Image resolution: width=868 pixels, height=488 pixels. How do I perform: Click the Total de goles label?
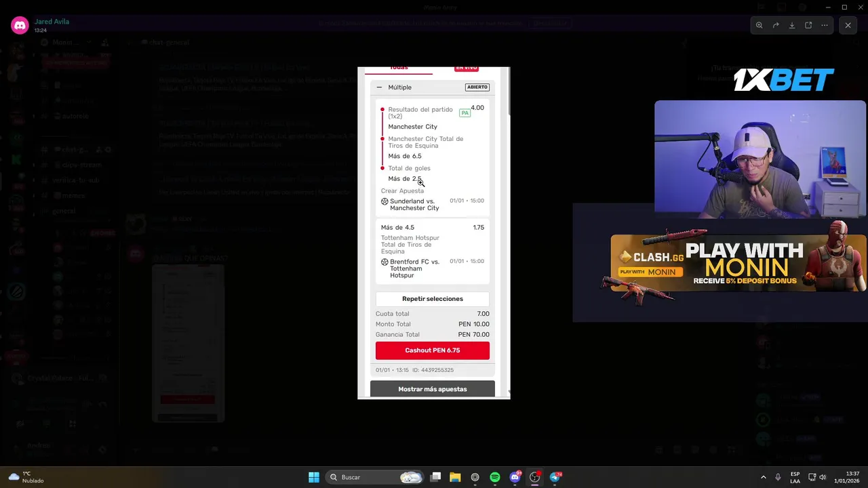tap(409, 168)
